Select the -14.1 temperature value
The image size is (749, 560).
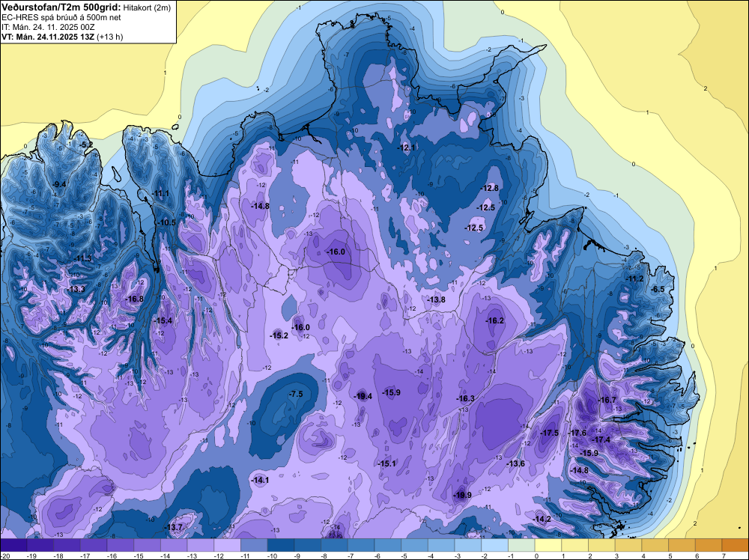(261, 481)
